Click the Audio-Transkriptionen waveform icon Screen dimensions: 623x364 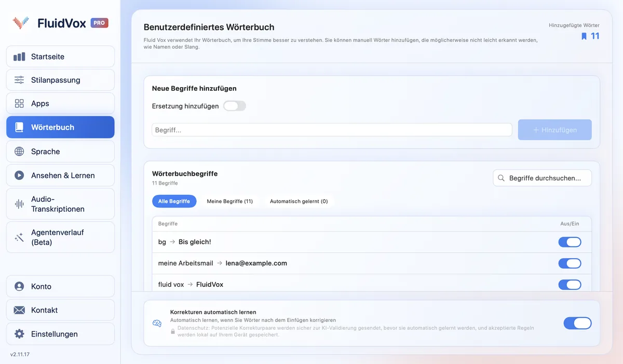pyautogui.click(x=19, y=204)
